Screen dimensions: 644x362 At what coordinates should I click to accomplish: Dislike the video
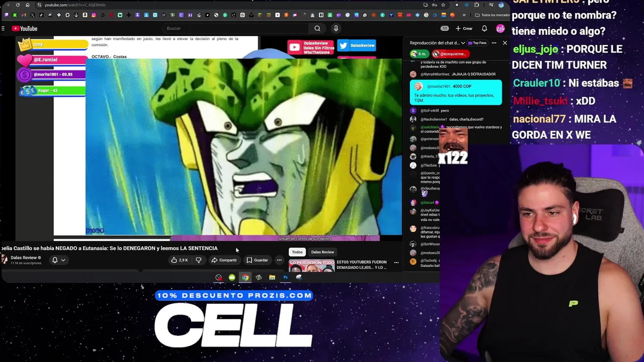tap(198, 260)
